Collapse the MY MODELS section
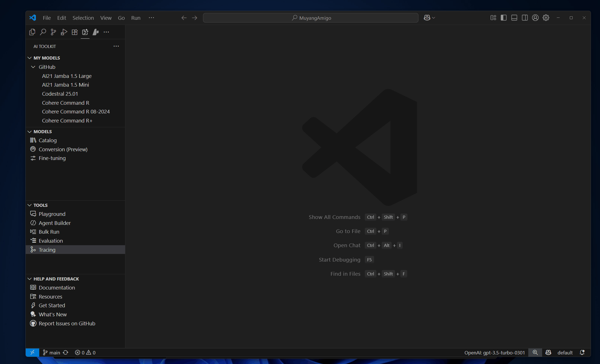 [75, 58]
